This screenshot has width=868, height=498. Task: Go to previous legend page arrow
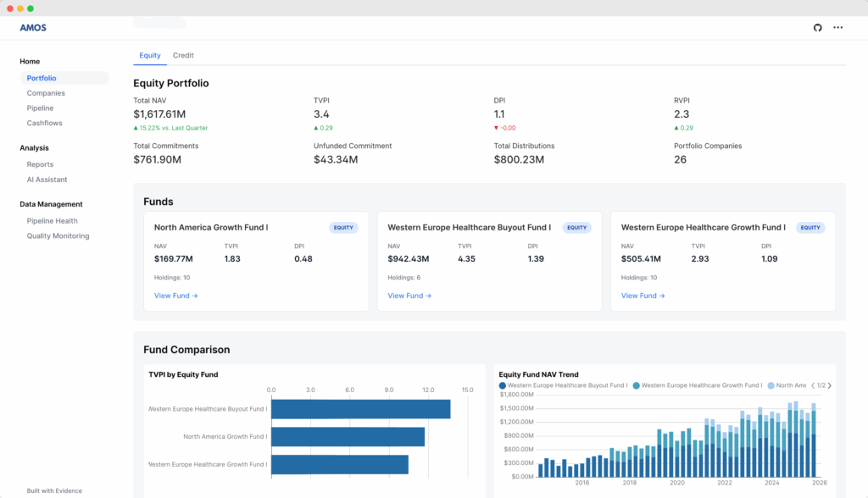813,385
